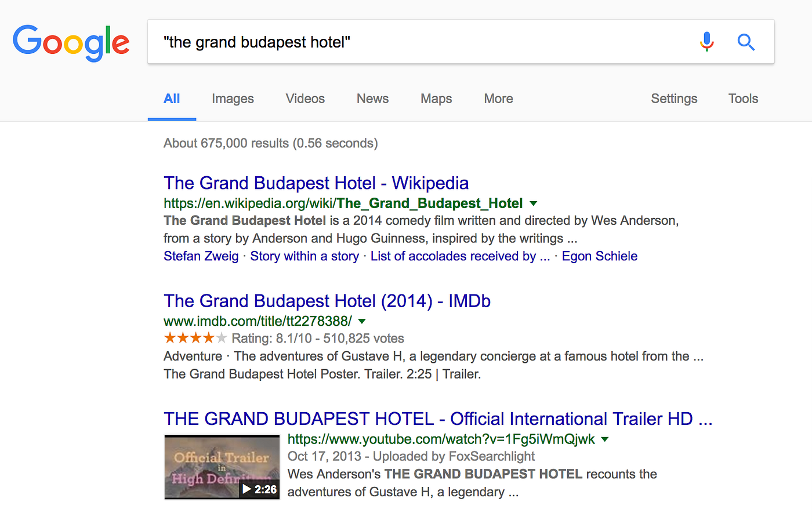The width and height of the screenshot is (812, 524).
Task: Open the Tools menu
Action: coord(743,99)
